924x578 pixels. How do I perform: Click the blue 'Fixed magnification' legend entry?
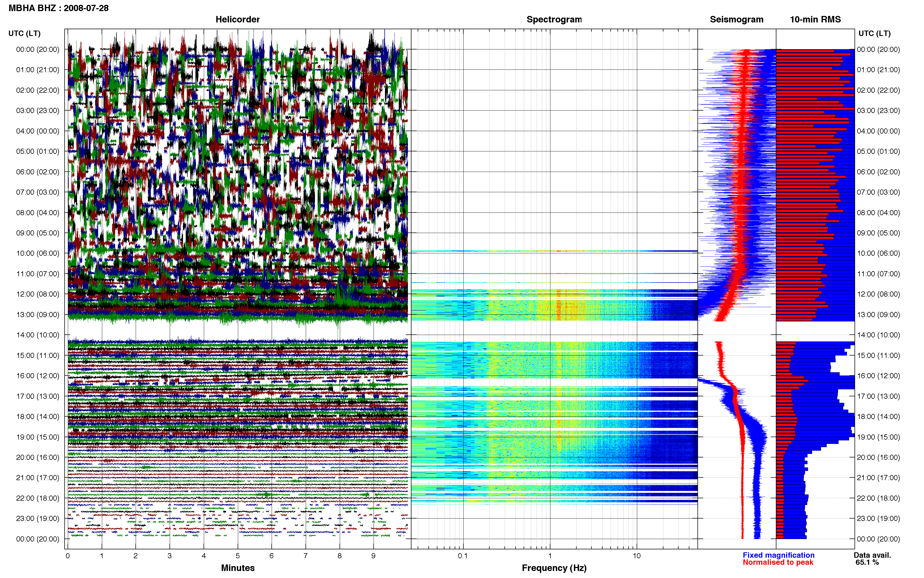point(778,555)
